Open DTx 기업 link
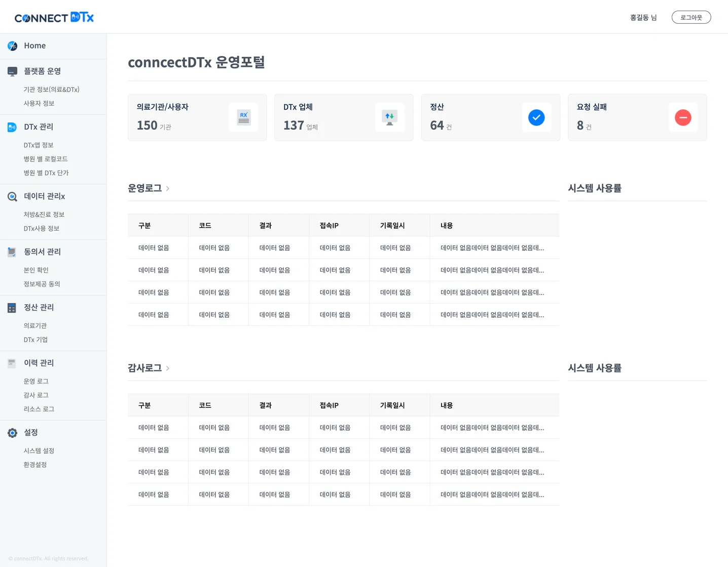 [35, 340]
